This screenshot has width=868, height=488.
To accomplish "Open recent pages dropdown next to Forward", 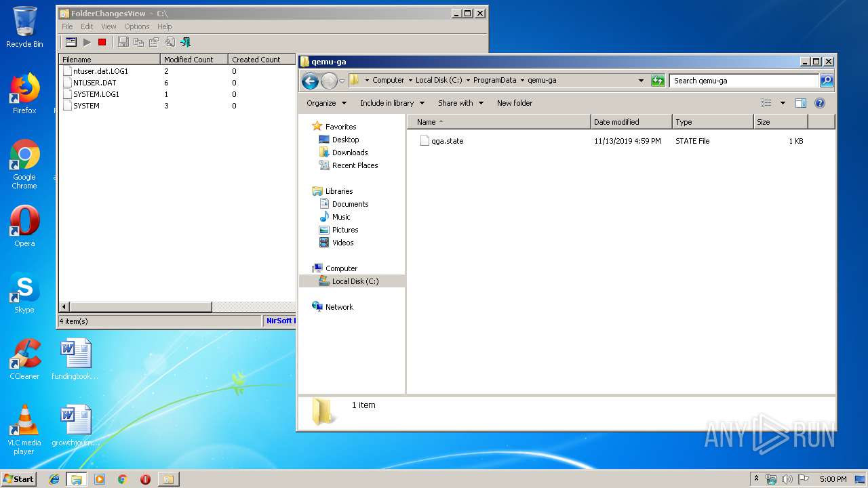I will (342, 81).
